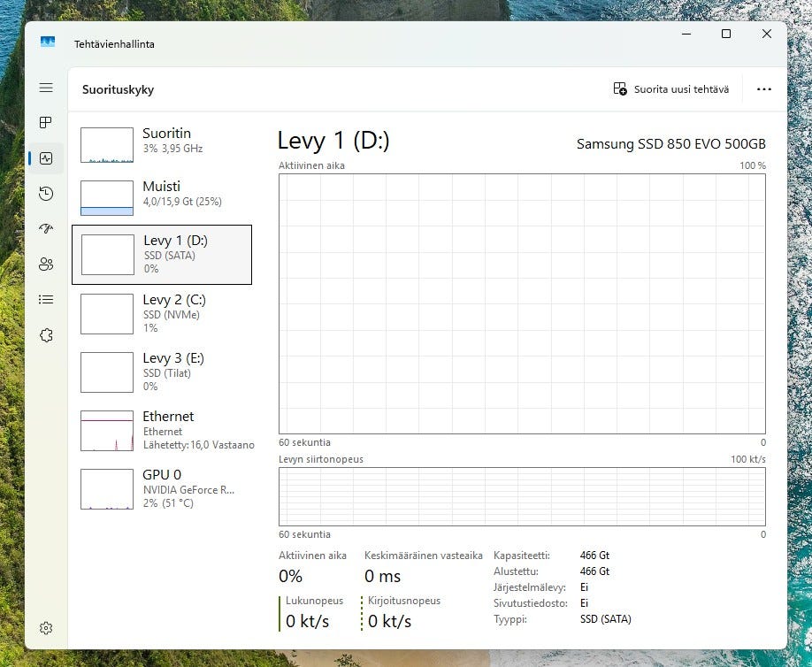
Task: Click the 'Kirjoitusnopeus' label
Action: [x=404, y=601]
